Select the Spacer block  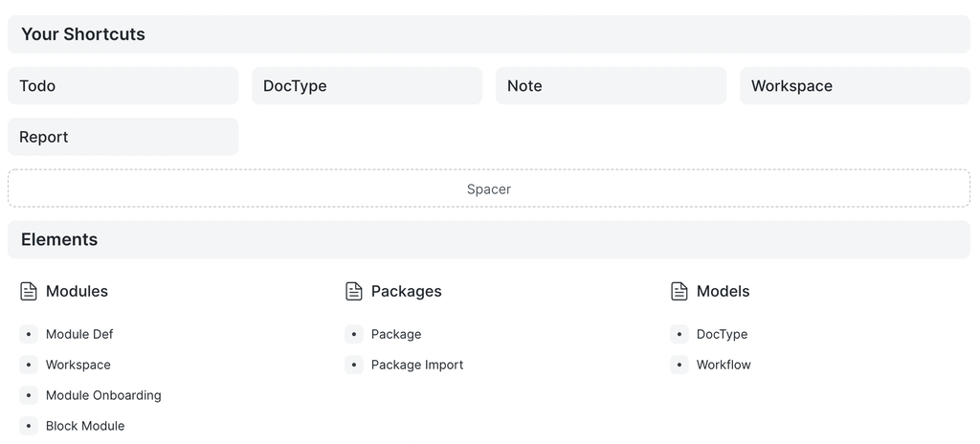tap(489, 189)
